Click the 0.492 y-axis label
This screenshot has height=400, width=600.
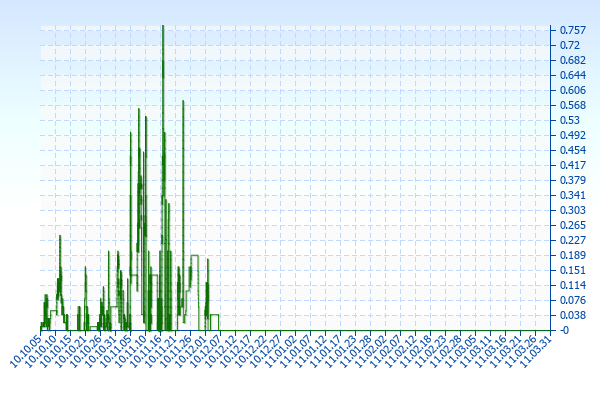572,135
